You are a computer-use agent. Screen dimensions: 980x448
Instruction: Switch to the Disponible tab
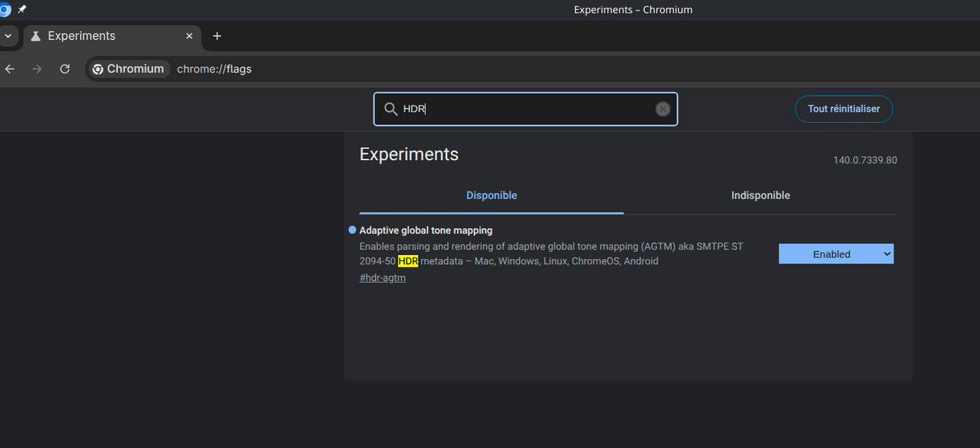click(x=492, y=195)
